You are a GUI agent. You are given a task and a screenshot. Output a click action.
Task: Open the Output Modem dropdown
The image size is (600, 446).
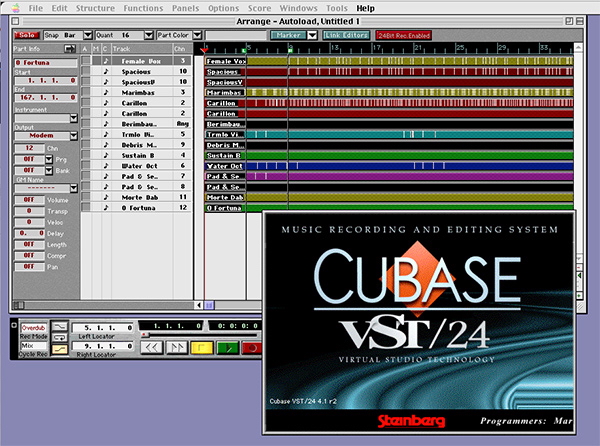coord(74,136)
